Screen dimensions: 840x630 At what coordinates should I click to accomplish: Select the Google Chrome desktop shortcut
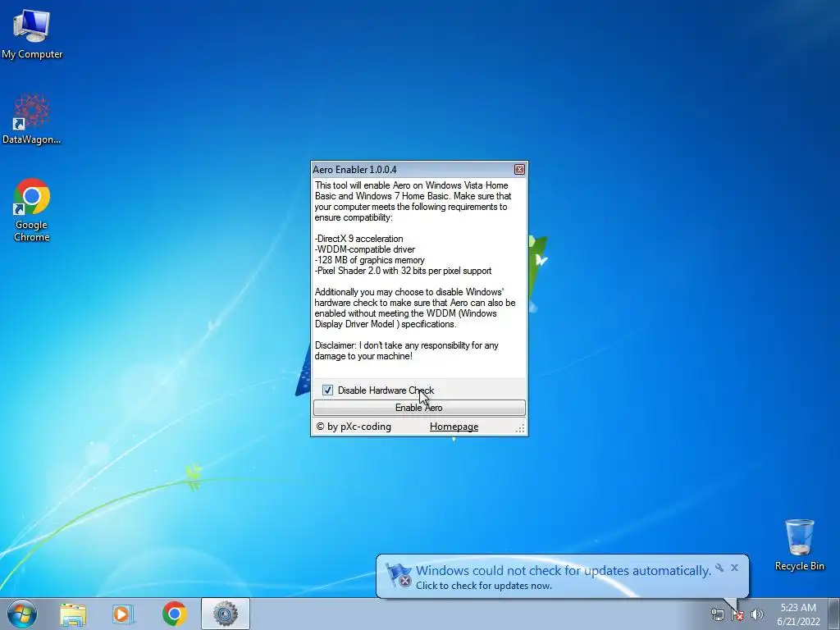pos(32,209)
